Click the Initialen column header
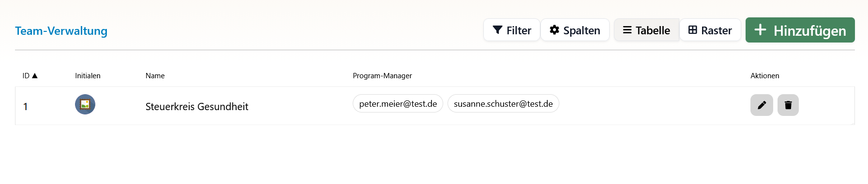 tap(88, 76)
